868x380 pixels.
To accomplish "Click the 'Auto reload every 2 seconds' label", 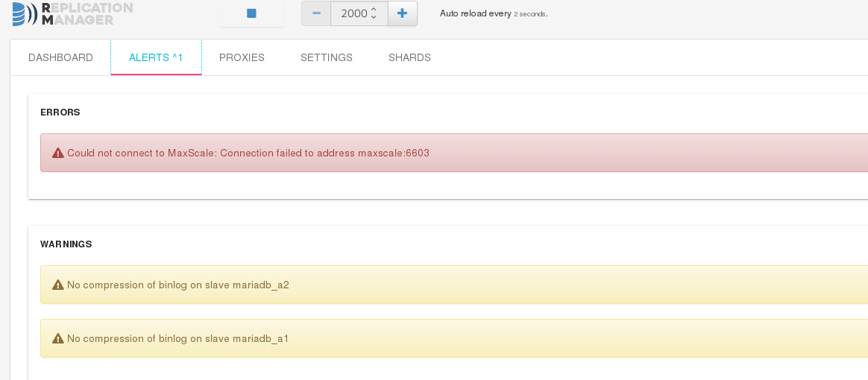I will [494, 14].
